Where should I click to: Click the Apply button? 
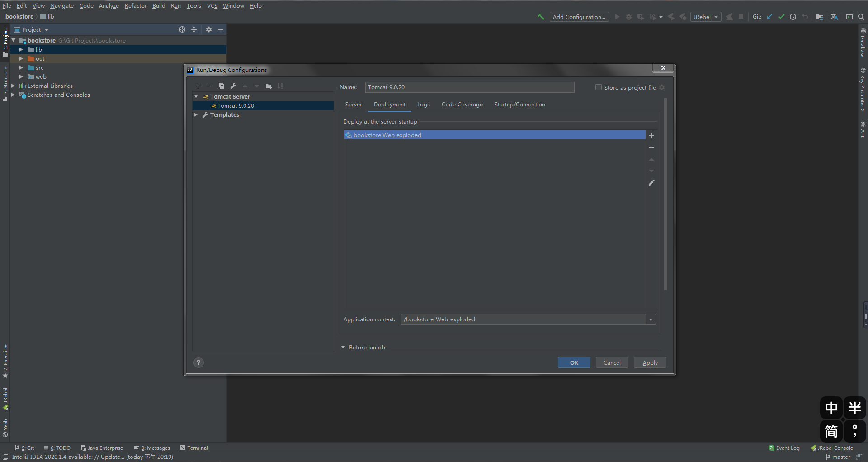[650, 362]
